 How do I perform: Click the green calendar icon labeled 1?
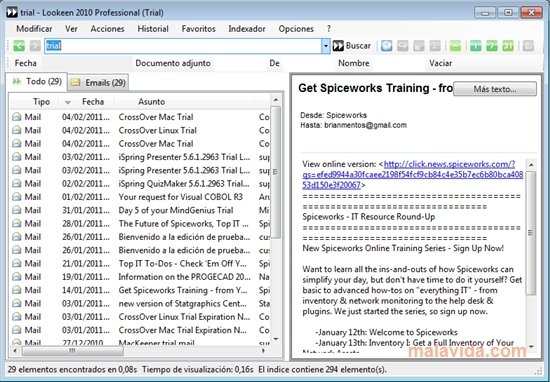(x=476, y=46)
